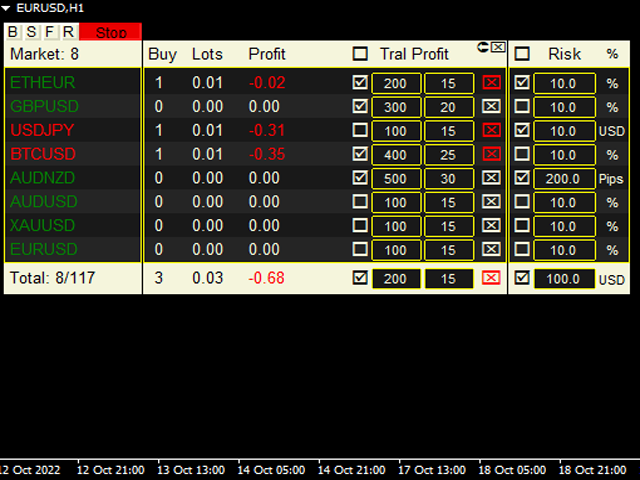Select the BTCUSD symbol
The width and height of the screenshot is (640, 480).
(43, 154)
